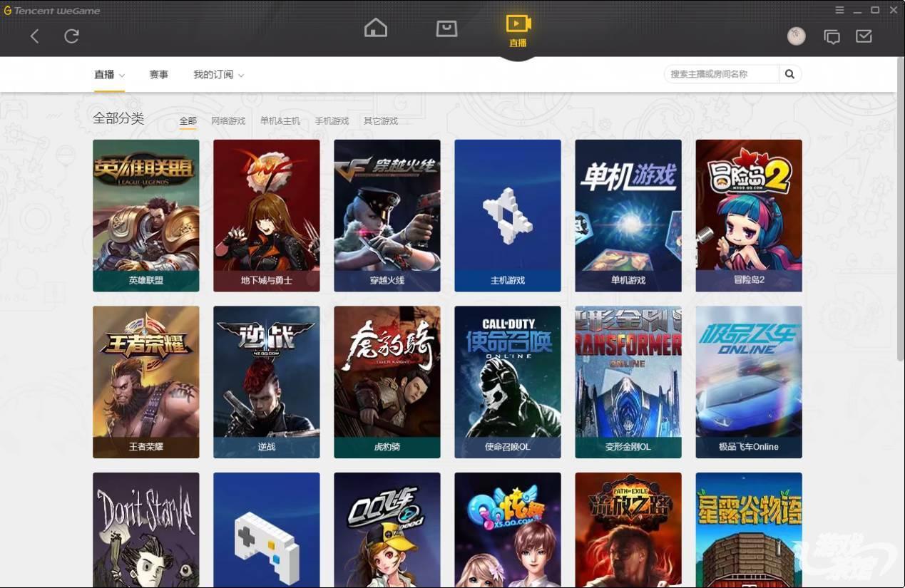This screenshot has width=905, height=588.
Task: Click the Tencent WeGame logo
Action: click(x=51, y=11)
